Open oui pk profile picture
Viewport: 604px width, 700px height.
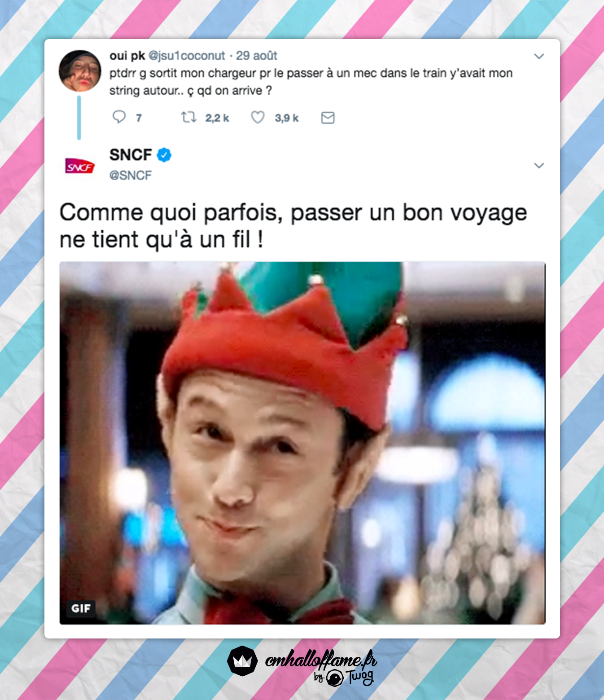[x=80, y=71]
